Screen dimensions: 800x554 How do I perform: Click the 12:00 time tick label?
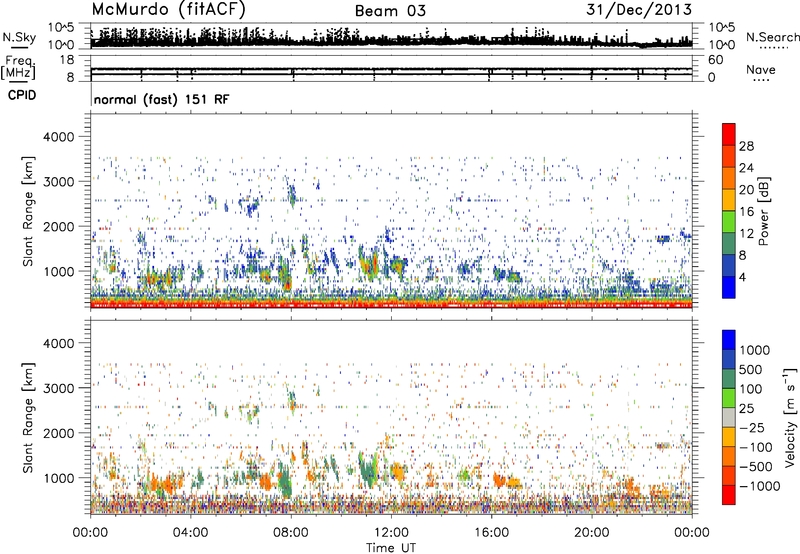[x=391, y=533]
